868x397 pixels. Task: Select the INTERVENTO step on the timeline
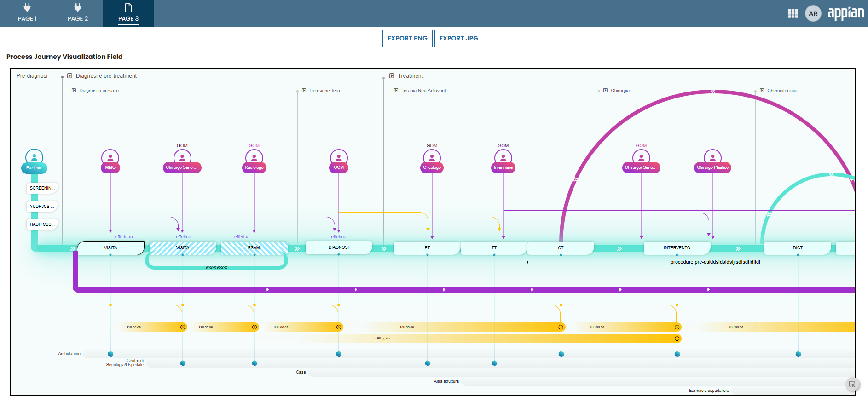677,248
